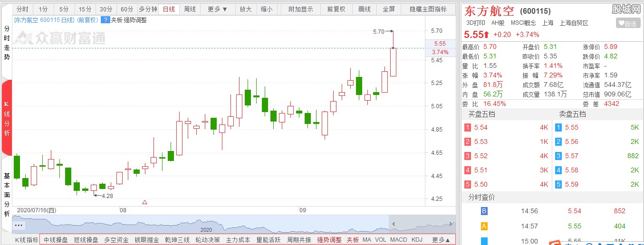Click bid level 1 price 5.54
Image resolution: width=644 pixels, height=245 pixels.
point(481,127)
